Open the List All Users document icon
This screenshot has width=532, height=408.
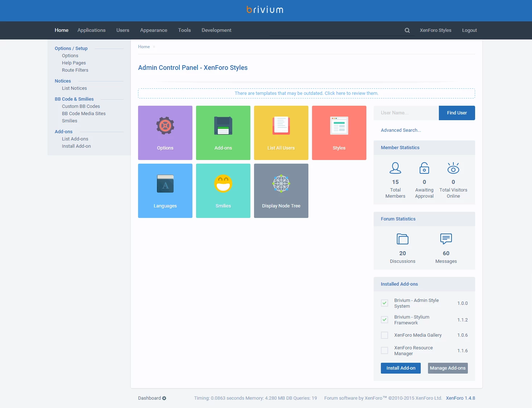[x=281, y=126]
